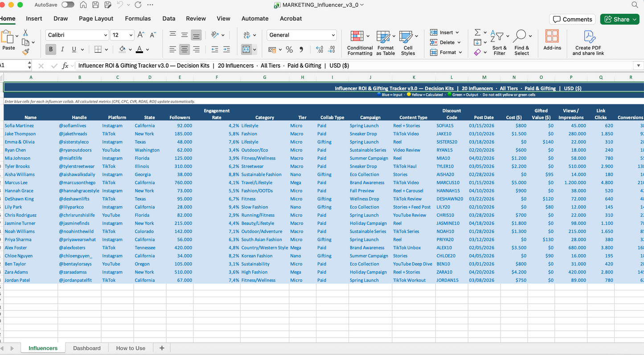
Task: Click the Name Box cell reference field
Action: (x=13, y=66)
